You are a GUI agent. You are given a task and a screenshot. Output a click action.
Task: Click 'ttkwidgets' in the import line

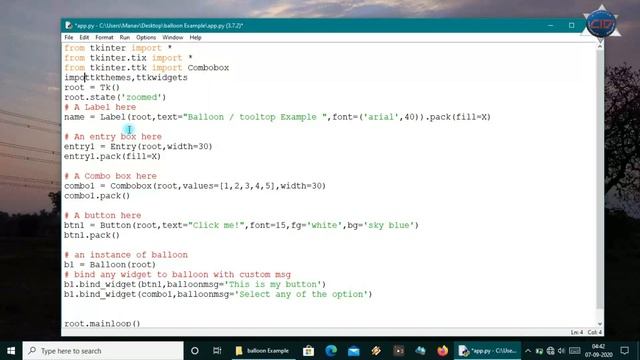click(x=162, y=78)
